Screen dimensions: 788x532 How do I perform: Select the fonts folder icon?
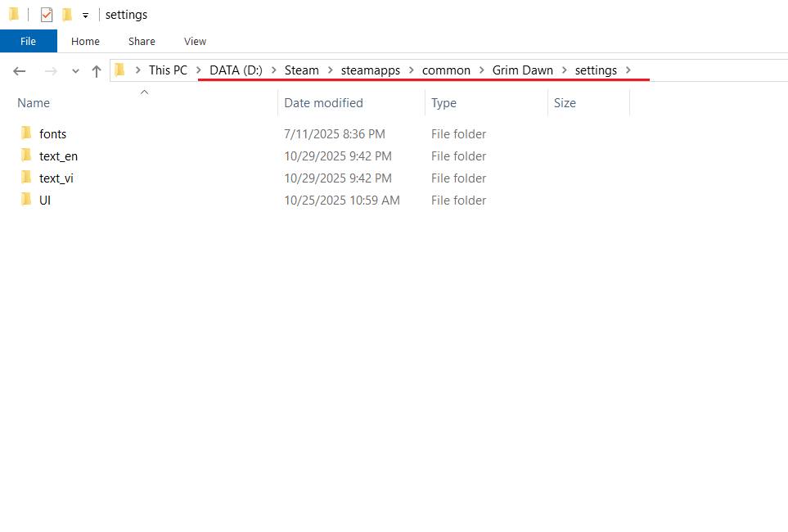[27, 133]
